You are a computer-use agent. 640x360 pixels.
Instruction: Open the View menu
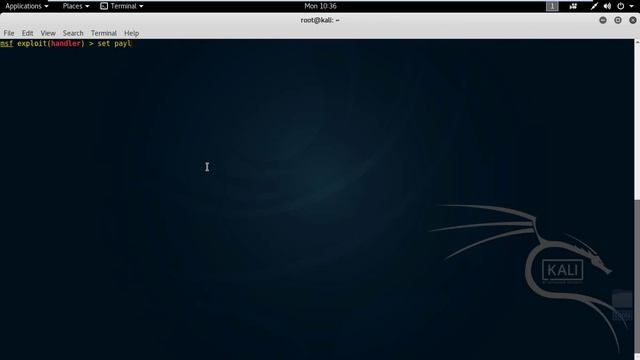pyautogui.click(x=48, y=33)
